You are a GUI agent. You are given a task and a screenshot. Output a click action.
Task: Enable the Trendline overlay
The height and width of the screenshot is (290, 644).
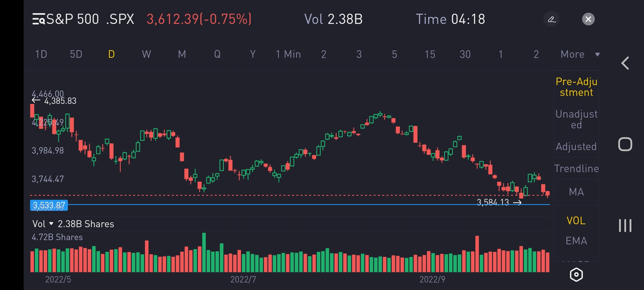click(576, 169)
